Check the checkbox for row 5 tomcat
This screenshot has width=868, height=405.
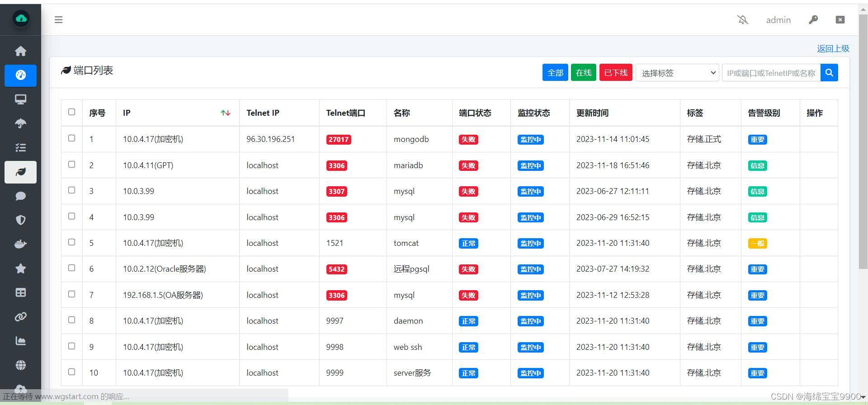click(x=71, y=242)
